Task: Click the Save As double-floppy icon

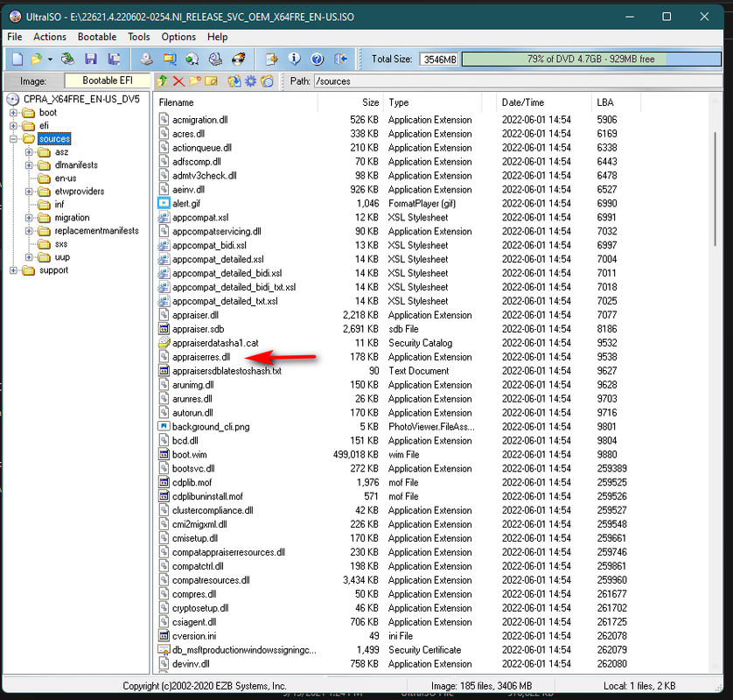Action: coord(114,59)
